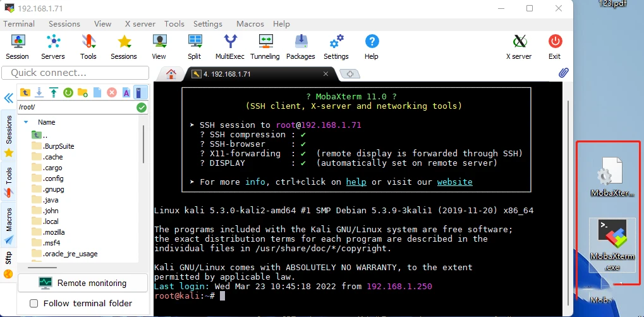Open the home tab icon
644x317 pixels.
(171, 74)
